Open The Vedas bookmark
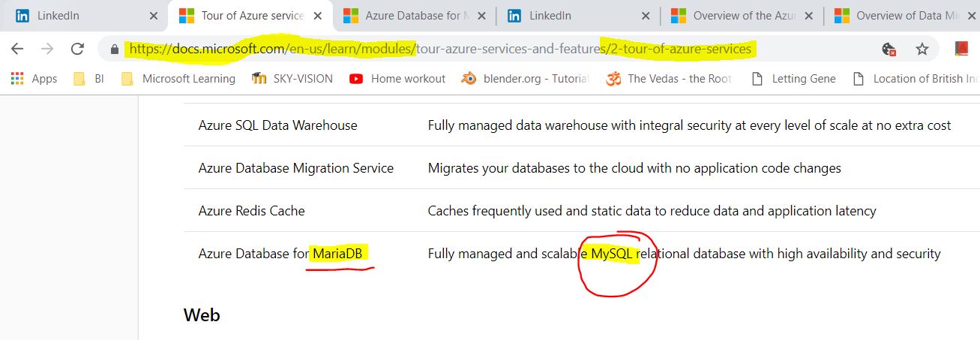This screenshot has height=340, width=980. pos(669,79)
